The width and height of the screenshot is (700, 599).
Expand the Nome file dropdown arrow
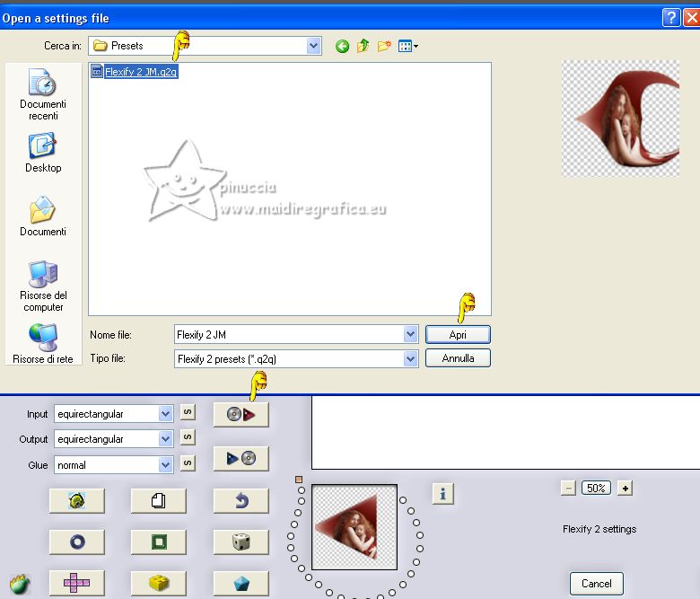point(411,334)
